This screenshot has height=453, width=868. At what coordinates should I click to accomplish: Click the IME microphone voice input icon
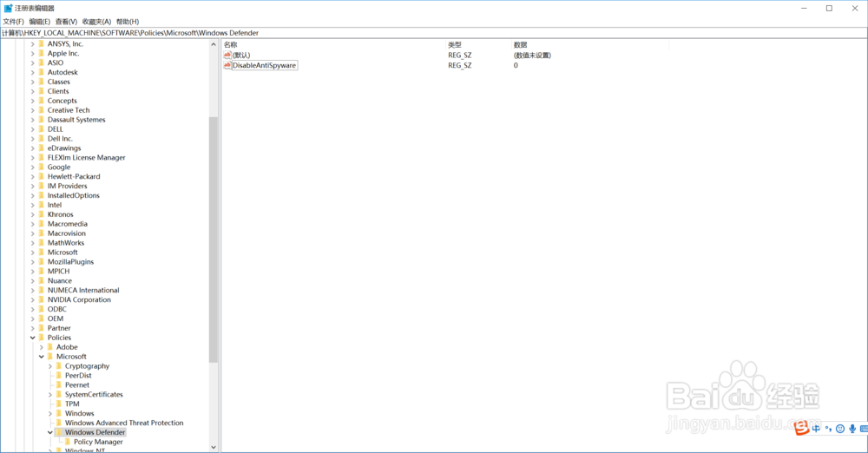click(852, 429)
